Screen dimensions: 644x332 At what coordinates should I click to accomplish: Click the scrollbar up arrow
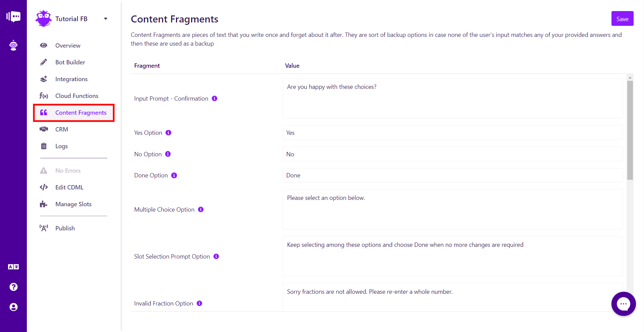pyautogui.click(x=630, y=77)
